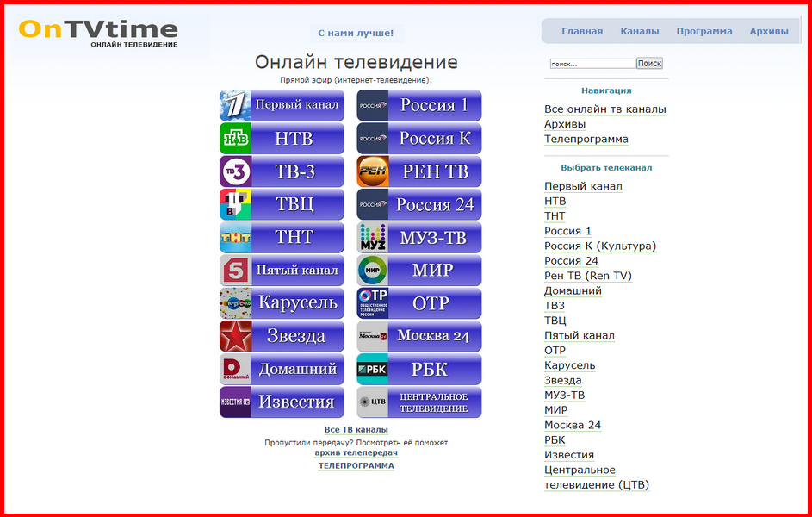Click the Все ТВ каналы link
The height and width of the screenshot is (517, 812).
(356, 429)
